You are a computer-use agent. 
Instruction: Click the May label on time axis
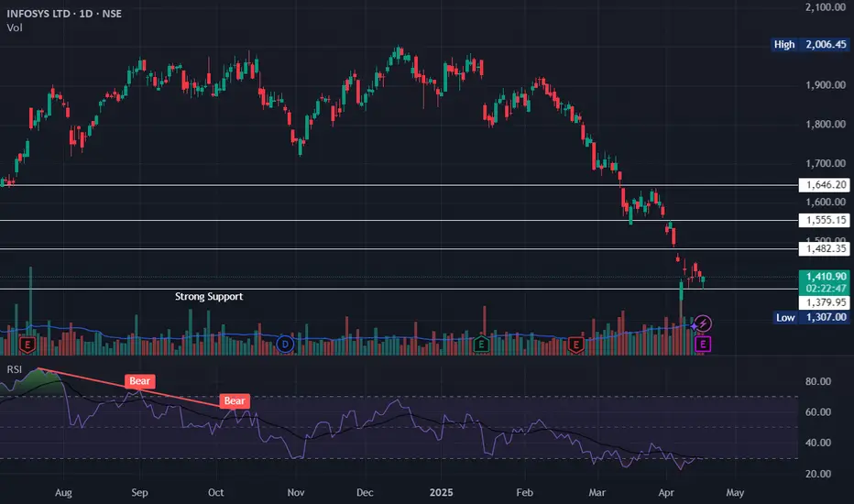tap(735, 493)
